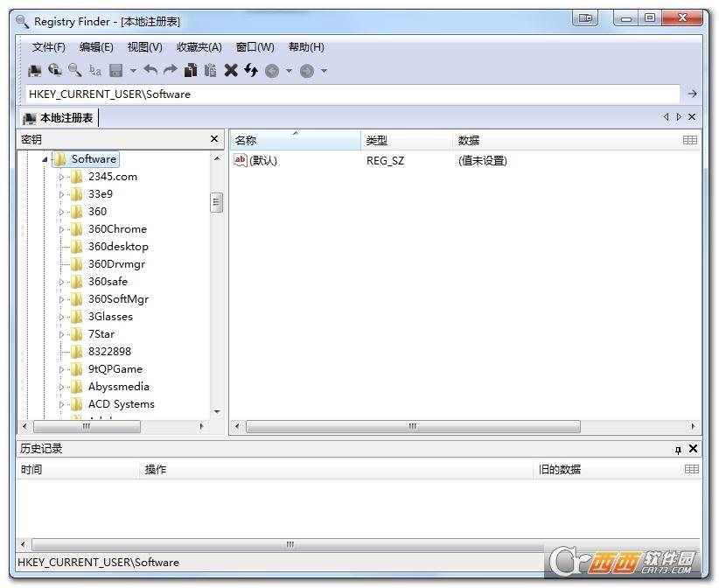Collapse the Software tree node

45,159
